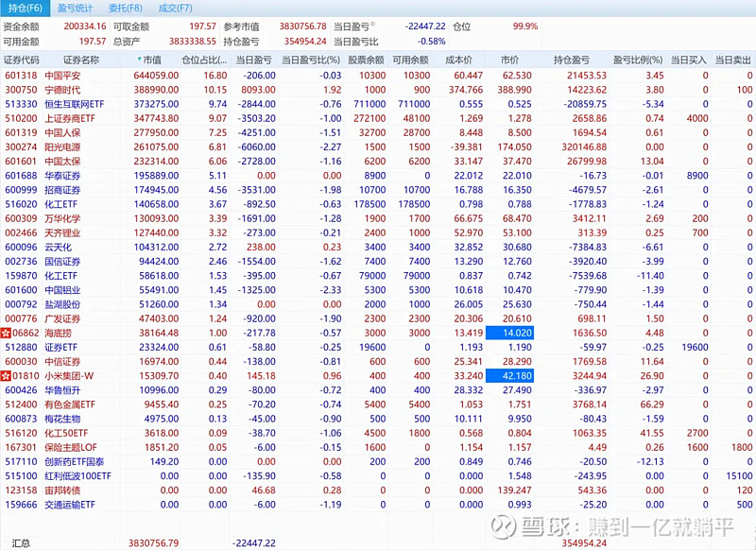Click the Hong Kong flag icon beside 06862
756x550 pixels.
pos(6,333)
